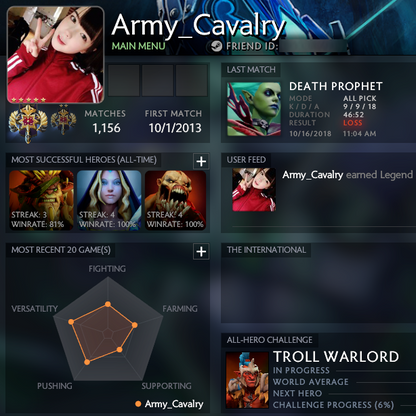416x416 pixels.
Task: Open Death Prophet last match portrait
Action: (x=254, y=109)
